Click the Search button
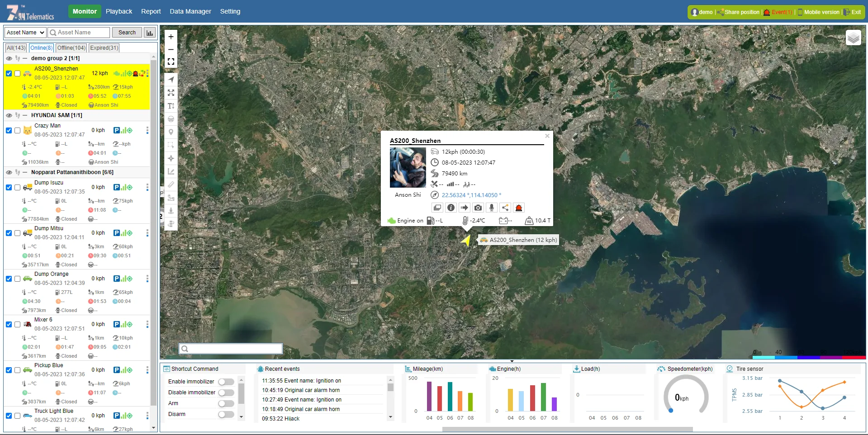 click(127, 33)
